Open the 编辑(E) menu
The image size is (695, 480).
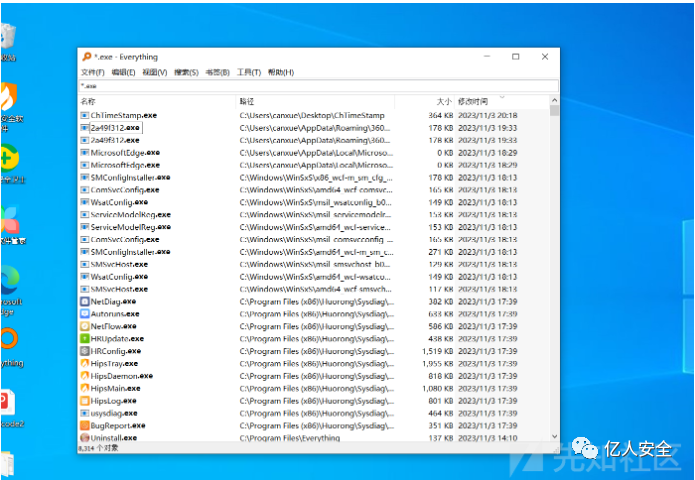tap(123, 72)
